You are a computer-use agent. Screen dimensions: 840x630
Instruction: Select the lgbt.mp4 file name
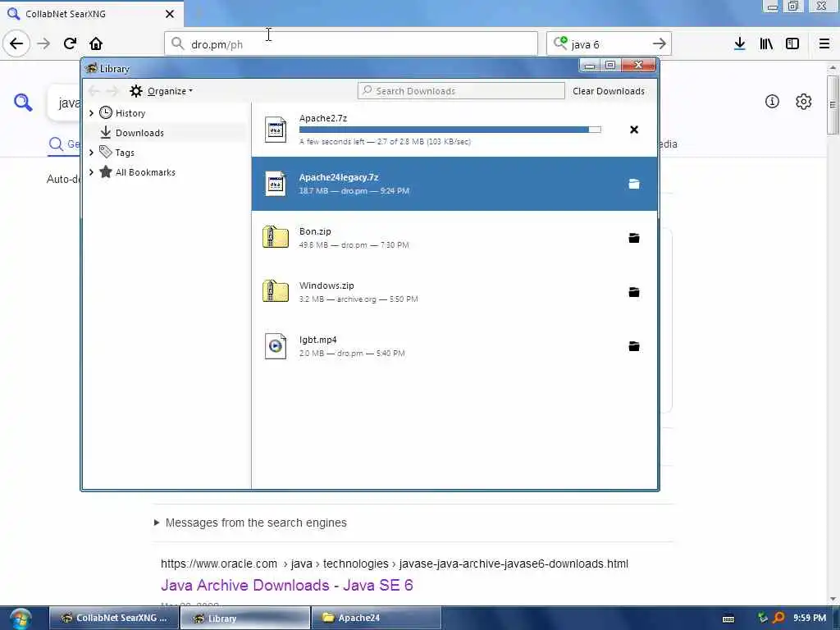(317, 340)
